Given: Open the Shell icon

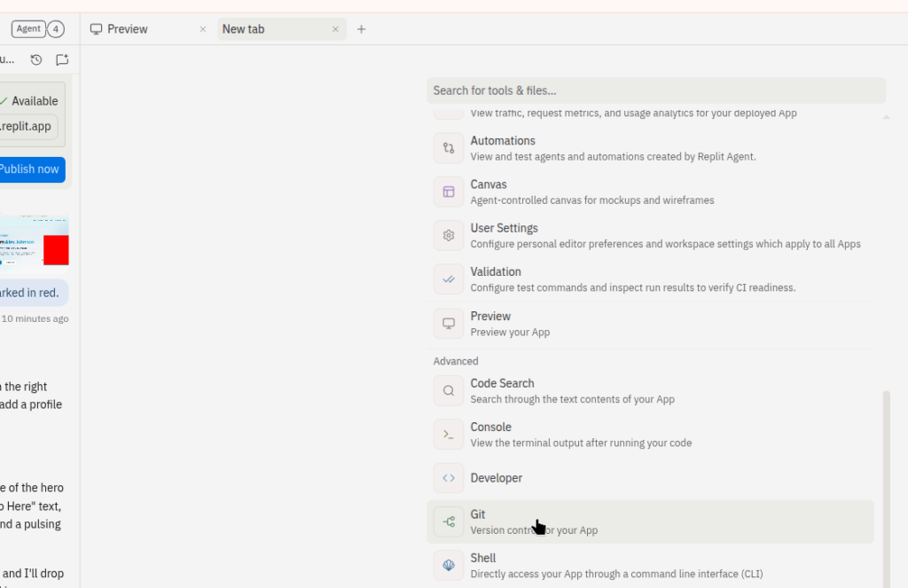Looking at the screenshot, I should pyautogui.click(x=449, y=565).
